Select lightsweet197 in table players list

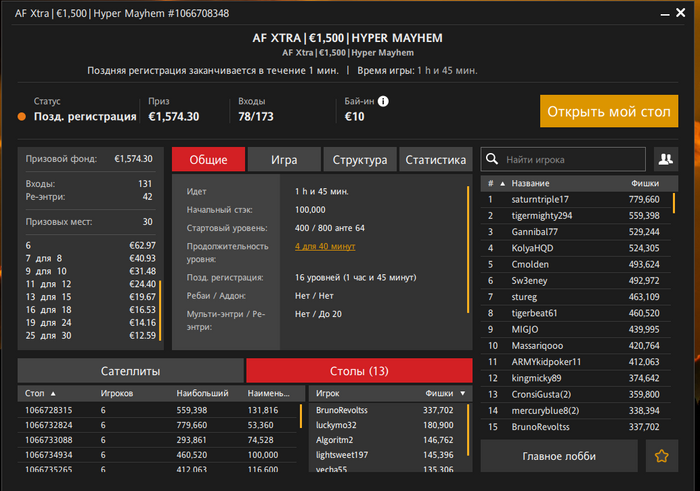click(388, 455)
